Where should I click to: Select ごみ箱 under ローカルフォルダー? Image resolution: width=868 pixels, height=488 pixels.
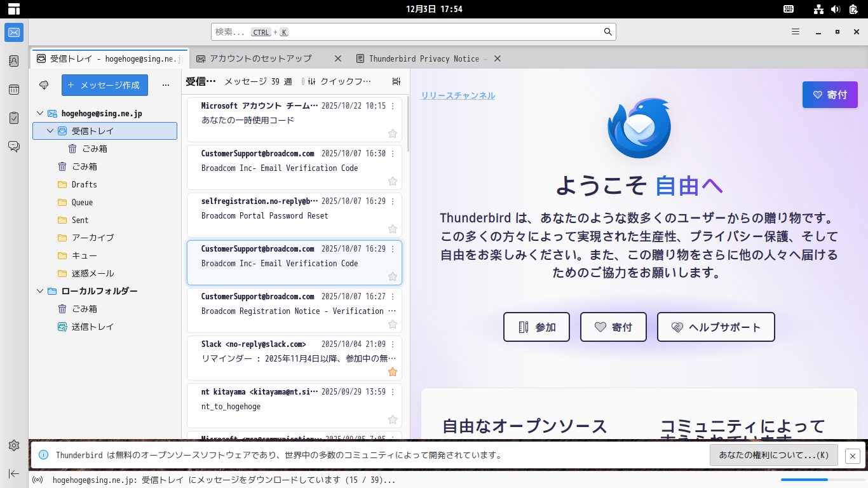(105, 309)
